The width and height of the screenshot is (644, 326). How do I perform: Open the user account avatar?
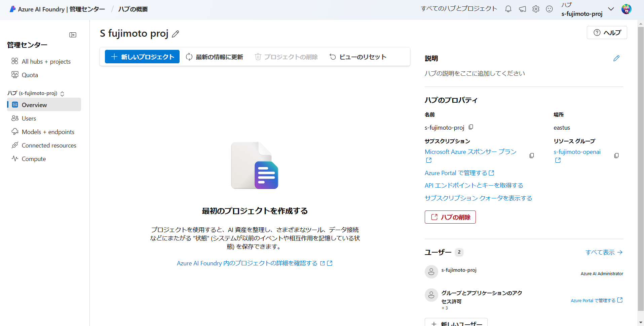pyautogui.click(x=626, y=9)
